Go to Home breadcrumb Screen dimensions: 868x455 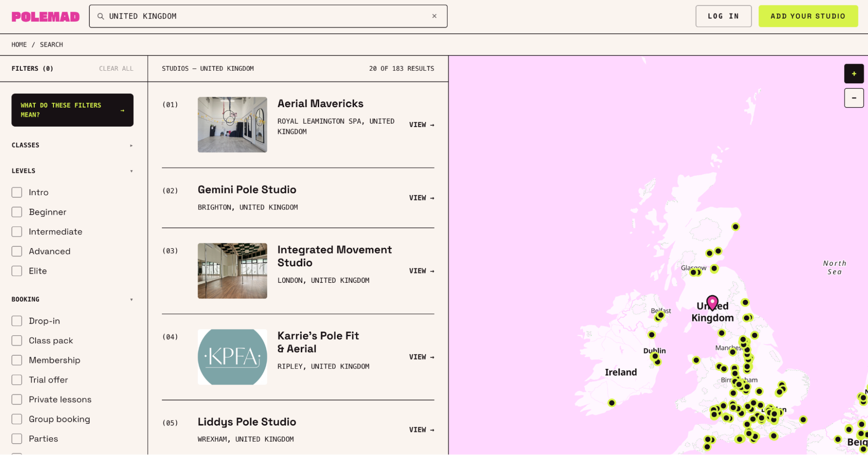pos(19,45)
